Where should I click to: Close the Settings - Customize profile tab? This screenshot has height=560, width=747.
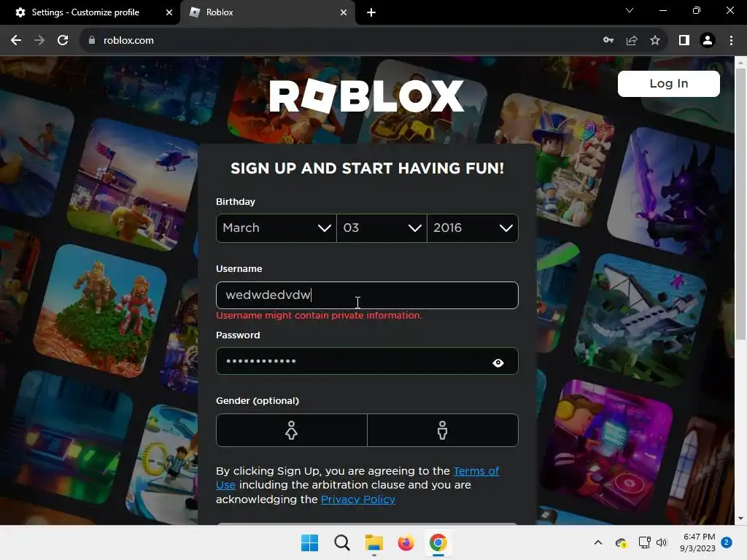169,12
